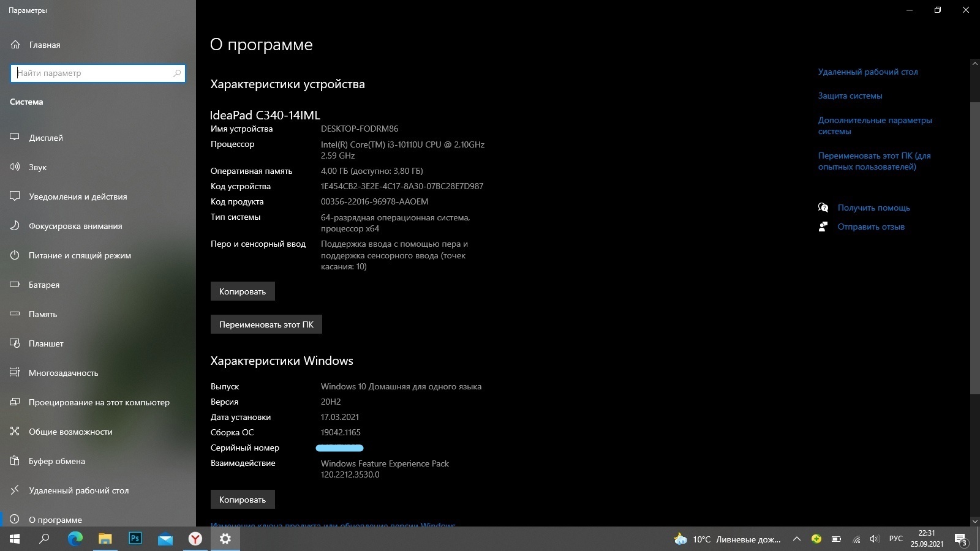Click the Главная home icon
Image resolution: width=980 pixels, height=551 pixels.
[15, 45]
